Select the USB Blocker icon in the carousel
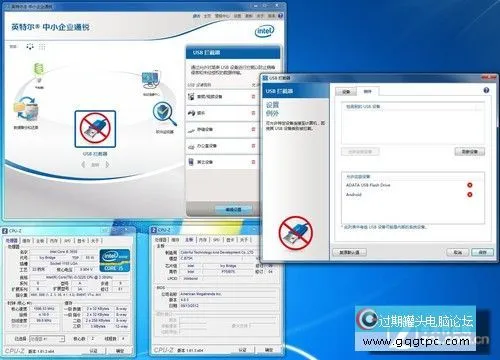 click(x=95, y=129)
